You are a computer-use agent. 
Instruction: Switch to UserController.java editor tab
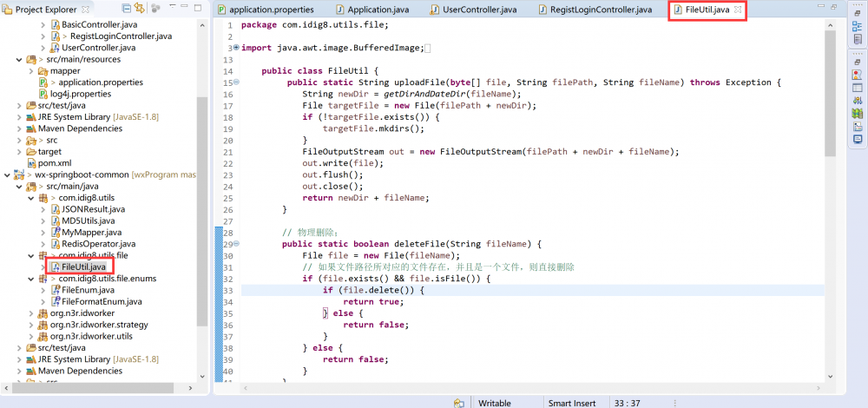tap(472, 10)
